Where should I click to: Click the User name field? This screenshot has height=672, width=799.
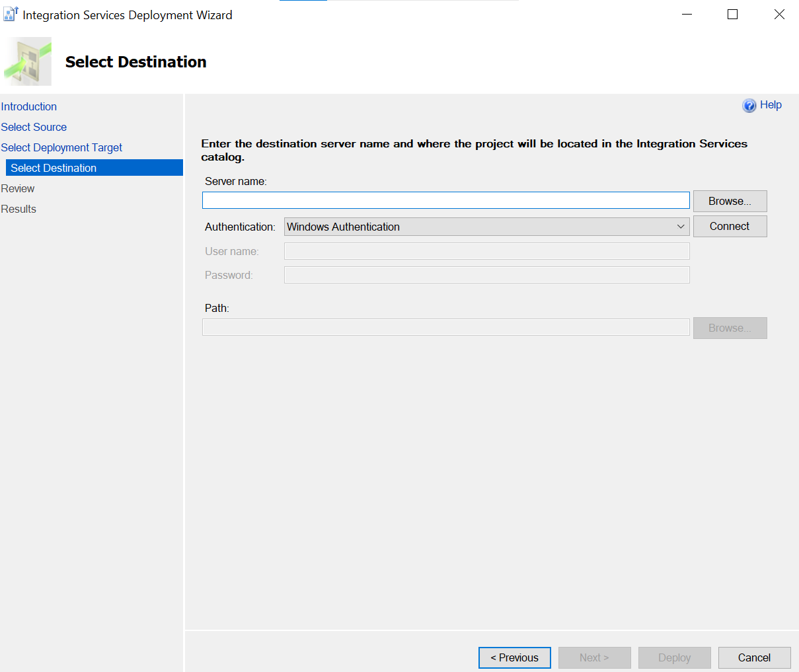tap(487, 251)
